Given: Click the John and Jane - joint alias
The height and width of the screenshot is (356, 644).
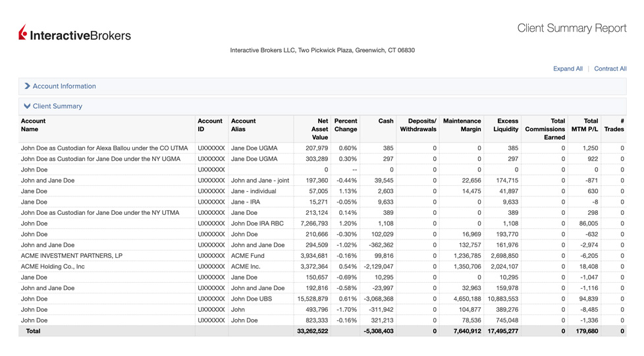Looking at the screenshot, I should [x=260, y=181].
